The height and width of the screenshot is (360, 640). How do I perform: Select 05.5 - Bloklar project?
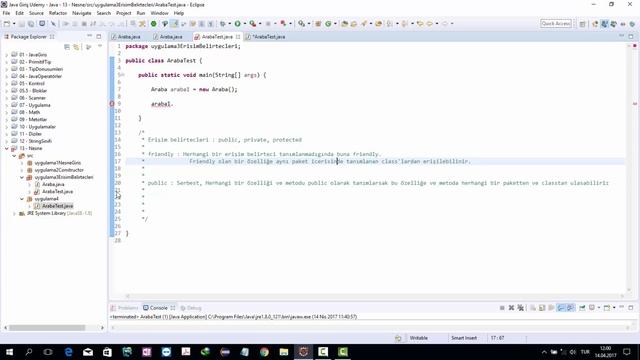tap(33, 91)
